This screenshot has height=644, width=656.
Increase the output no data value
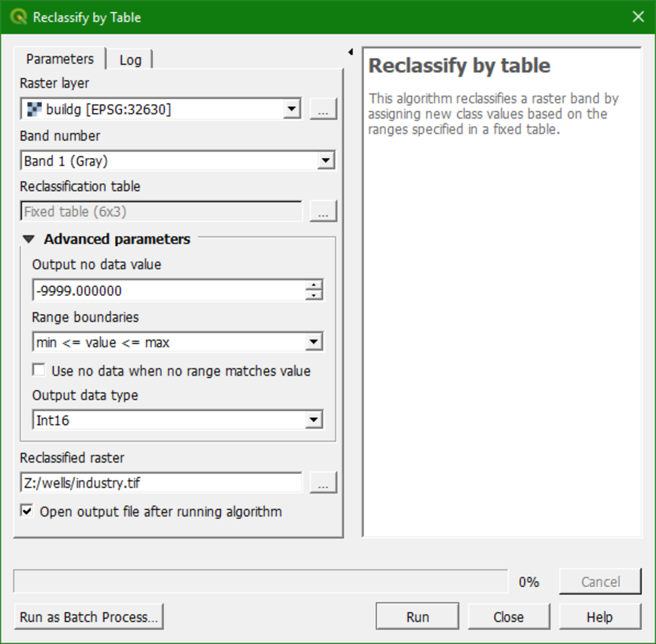pos(315,286)
